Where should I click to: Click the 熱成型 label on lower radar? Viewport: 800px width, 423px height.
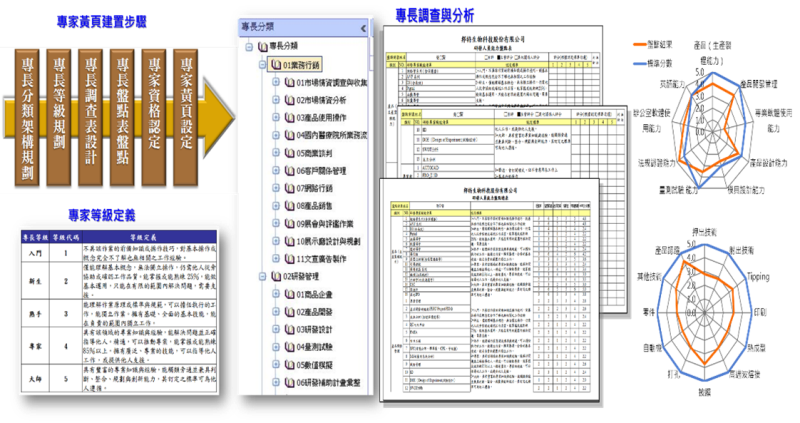click(757, 347)
